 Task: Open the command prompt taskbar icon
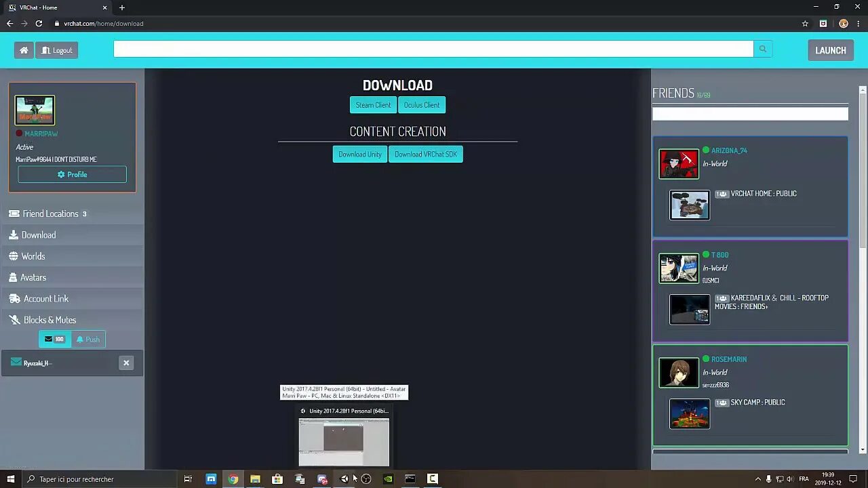410,479
